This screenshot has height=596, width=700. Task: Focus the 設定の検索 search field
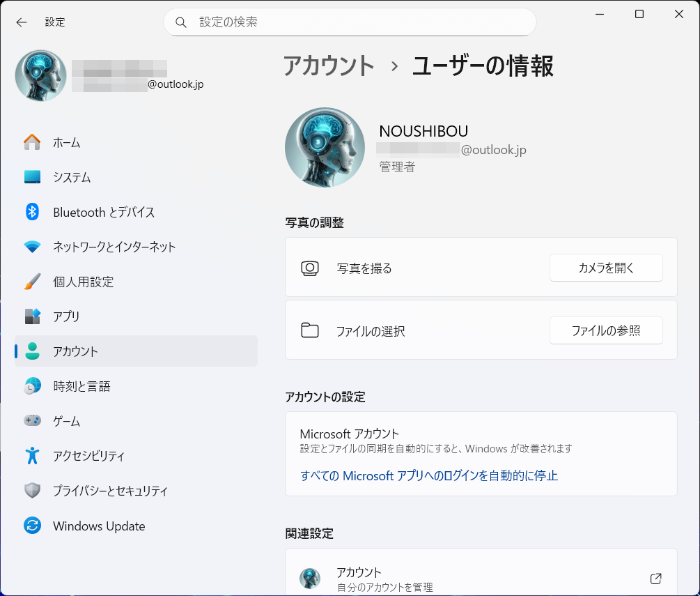point(350,22)
